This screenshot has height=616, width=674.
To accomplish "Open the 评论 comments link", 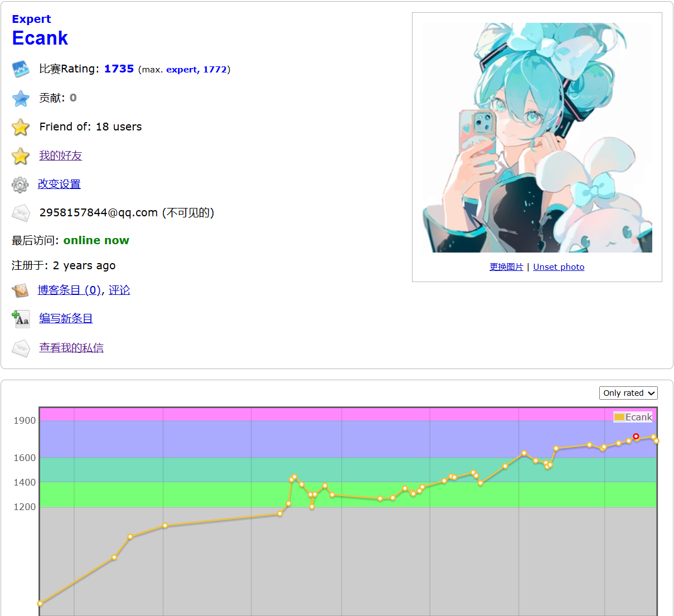I will tap(119, 290).
